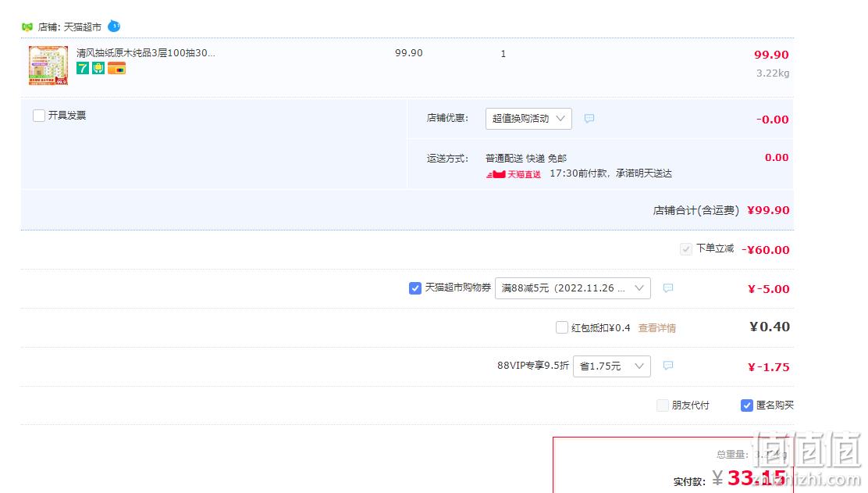Open comment icon beside 天猫超市购物券 dropdown

click(668, 288)
